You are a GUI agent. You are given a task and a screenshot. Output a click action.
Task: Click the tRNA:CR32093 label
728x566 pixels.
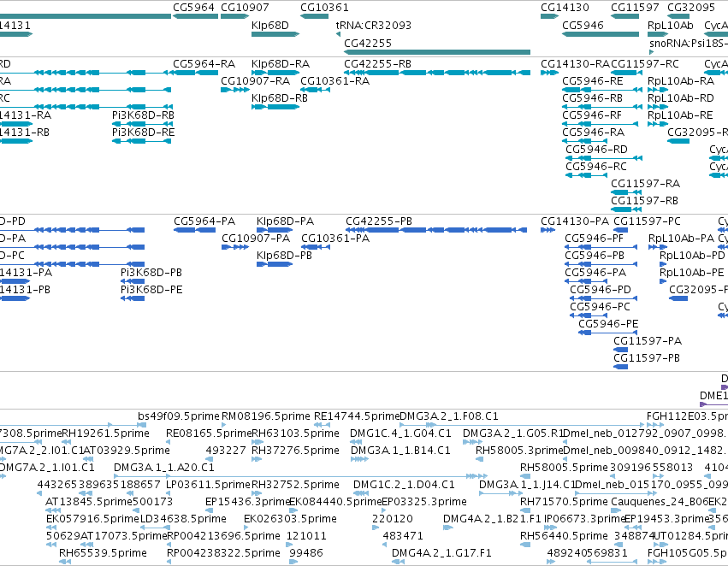pos(374,26)
